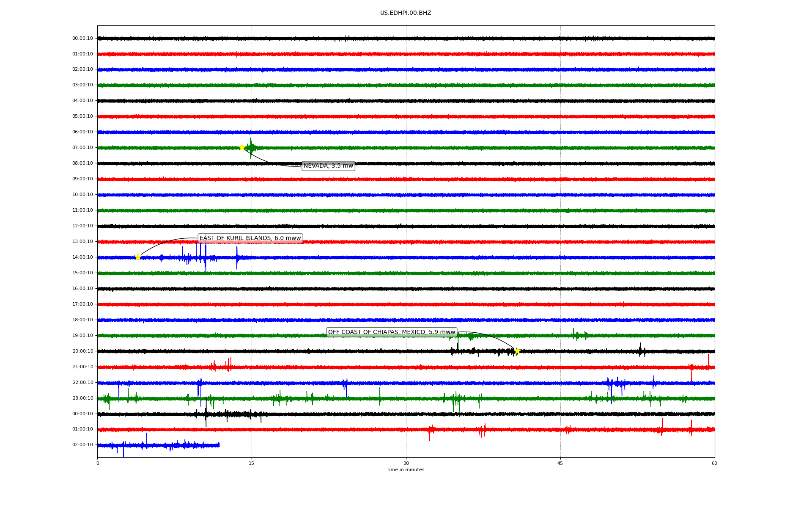Click the 12:00:10 trace time label
Image resolution: width=812 pixels, height=508 pixels.
(x=82, y=226)
